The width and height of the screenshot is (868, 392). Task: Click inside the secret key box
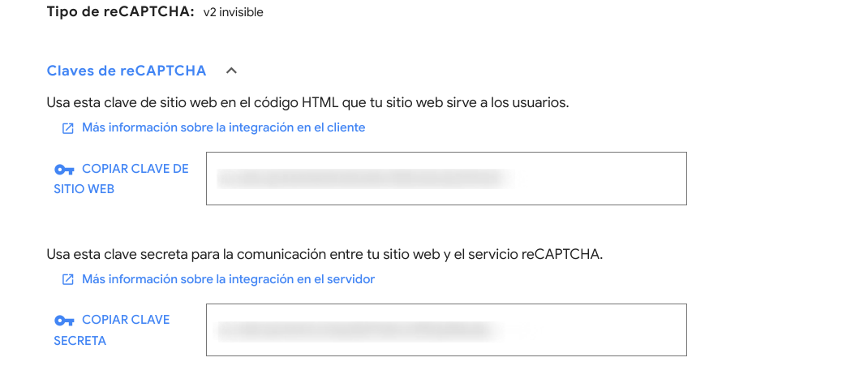pos(600,330)
